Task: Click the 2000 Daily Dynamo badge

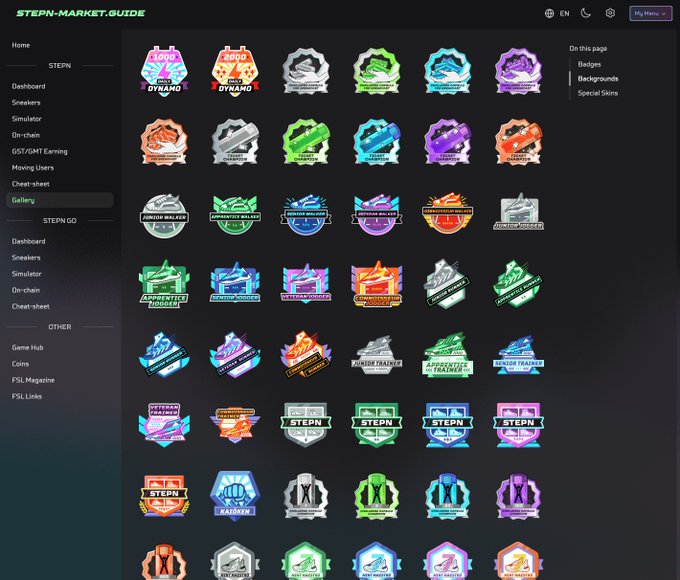Action: [x=235, y=71]
